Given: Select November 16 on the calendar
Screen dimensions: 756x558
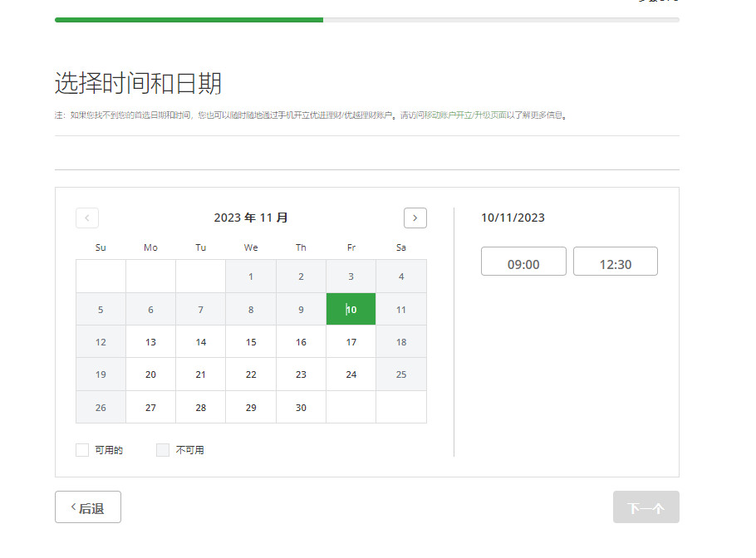Looking at the screenshot, I should point(301,342).
